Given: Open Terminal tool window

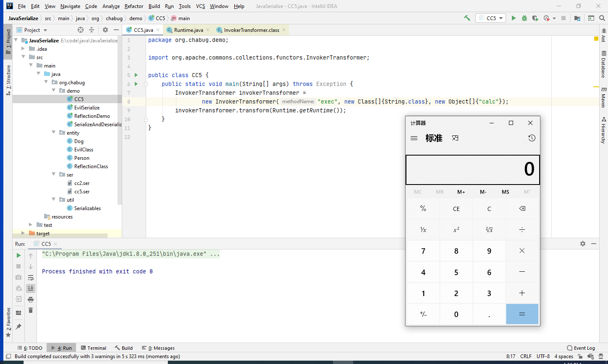Looking at the screenshot, I should click(x=93, y=348).
